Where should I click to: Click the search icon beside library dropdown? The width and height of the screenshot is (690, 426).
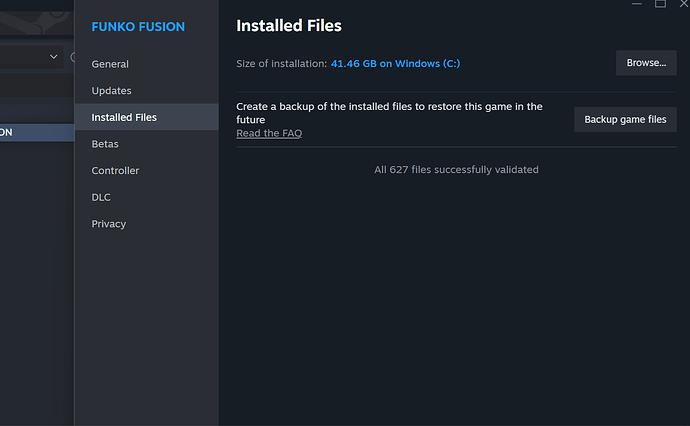pos(72,58)
